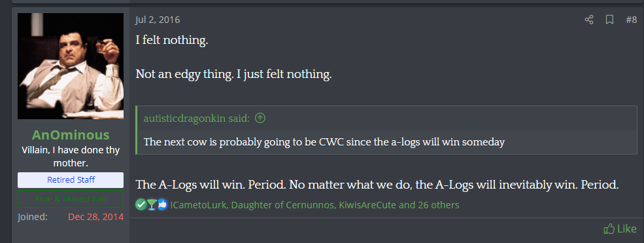Open post permalink #8

(632, 20)
